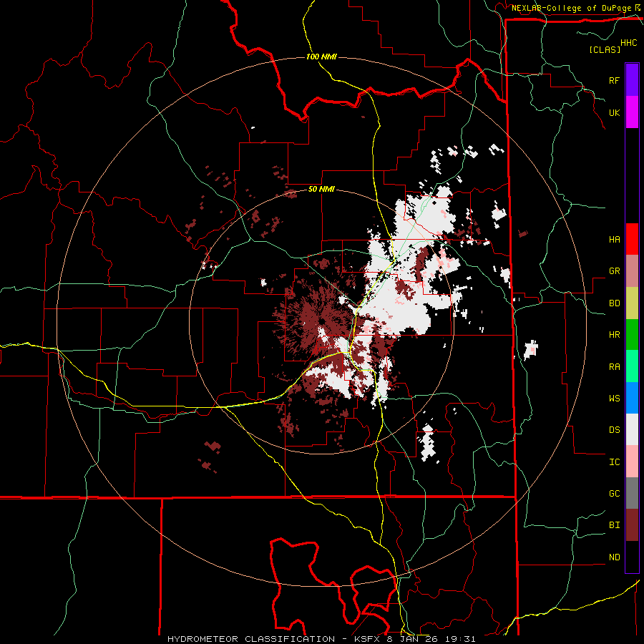Click the HA red legend swatch

(x=632, y=239)
